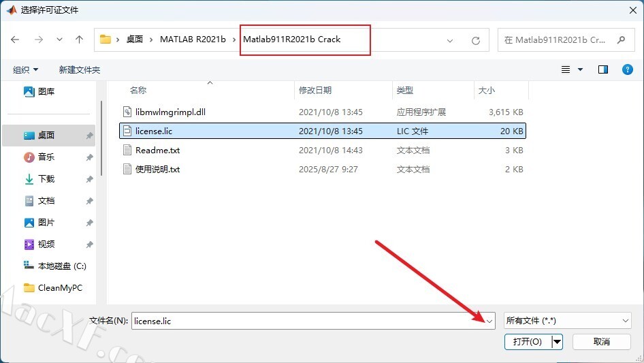Toggle the preview pane icon
644x363 pixels.
(x=602, y=69)
